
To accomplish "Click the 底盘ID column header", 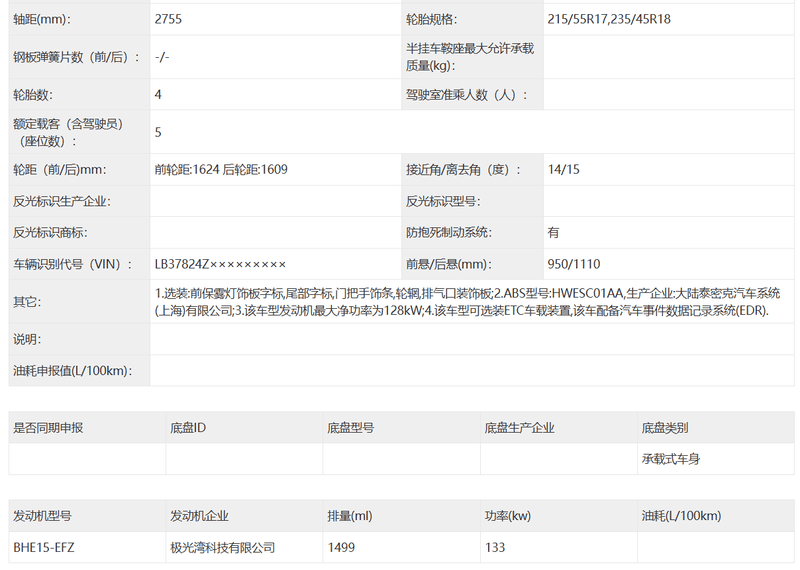I will [x=188, y=428].
